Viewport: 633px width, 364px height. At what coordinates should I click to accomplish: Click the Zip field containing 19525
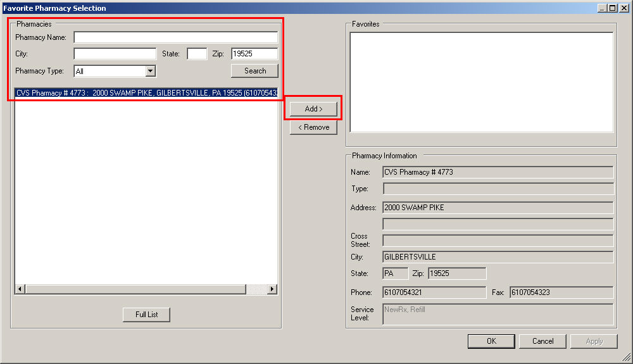click(x=254, y=54)
